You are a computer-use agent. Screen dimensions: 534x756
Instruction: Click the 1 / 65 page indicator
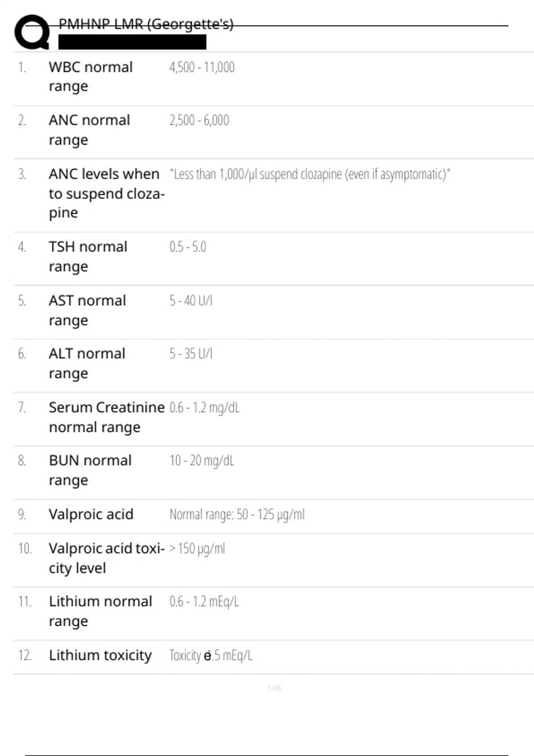(274, 688)
